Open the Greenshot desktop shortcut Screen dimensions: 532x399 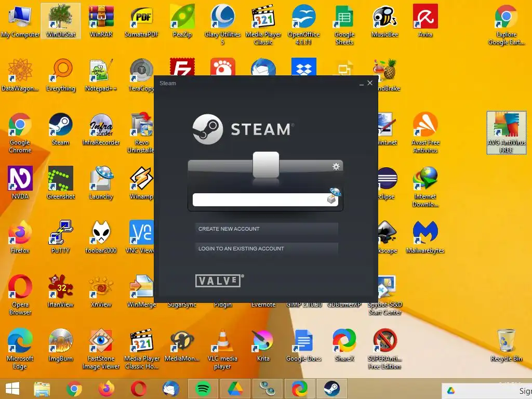[x=61, y=183]
